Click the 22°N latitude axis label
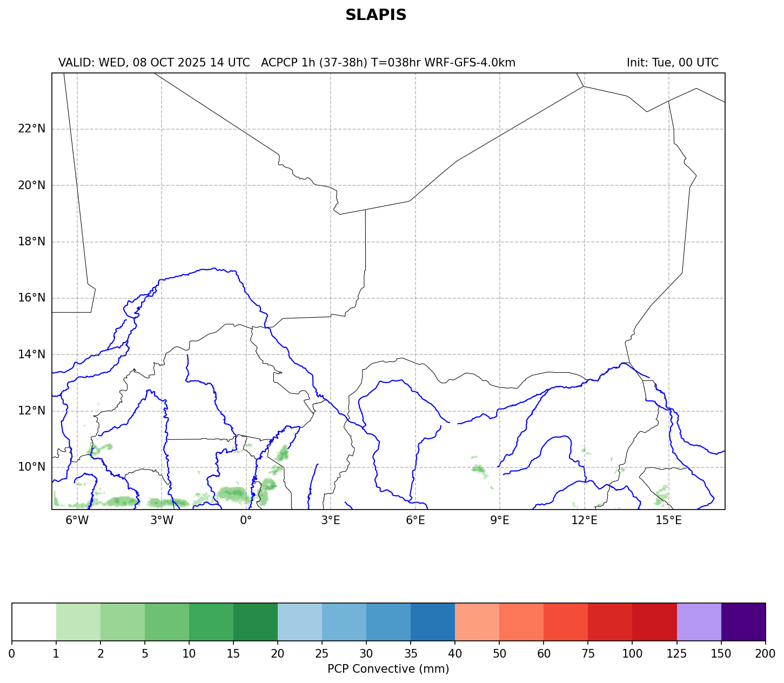Screen dimensions: 784x683 (x=31, y=129)
